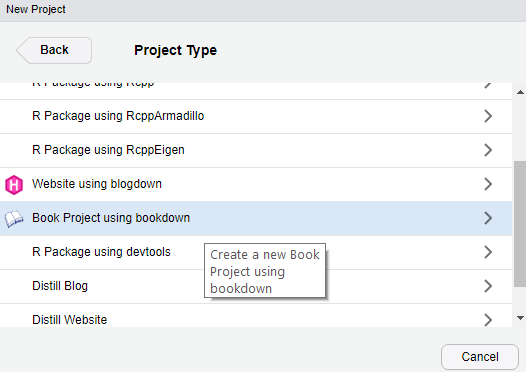Go back using the Back button
This screenshot has height=372, width=526.
[54, 50]
